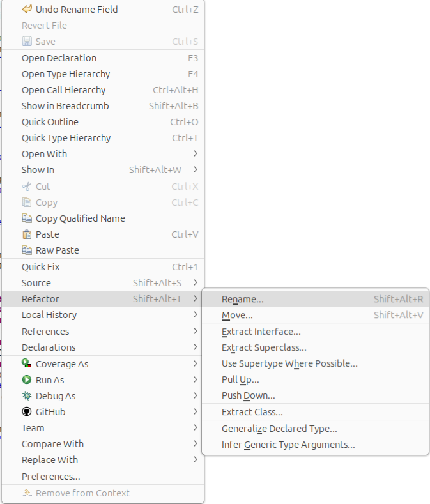Click the GitHub octocat icon
This screenshot has width=430, height=504.
click(x=27, y=411)
